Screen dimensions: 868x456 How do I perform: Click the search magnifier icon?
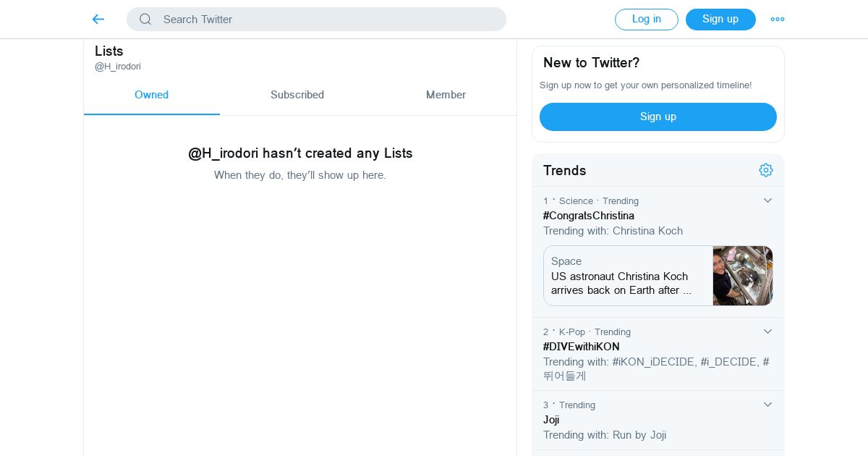pyautogui.click(x=145, y=20)
